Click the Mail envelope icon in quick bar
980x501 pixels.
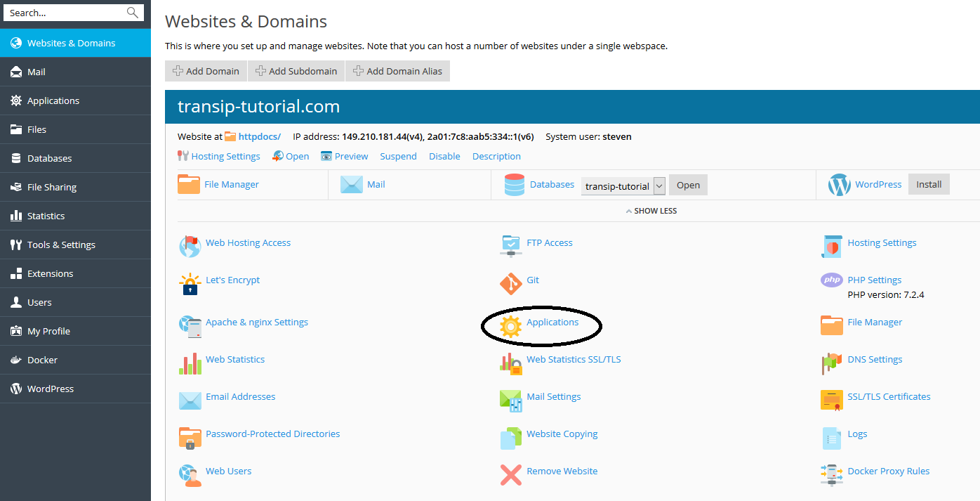(x=352, y=185)
